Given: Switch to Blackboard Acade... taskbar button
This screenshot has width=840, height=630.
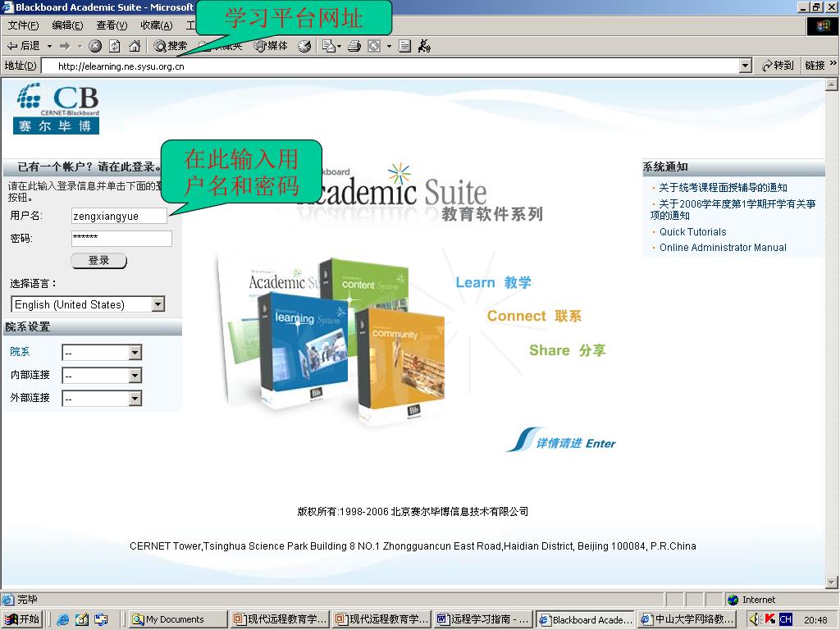Looking at the screenshot, I should [x=586, y=619].
